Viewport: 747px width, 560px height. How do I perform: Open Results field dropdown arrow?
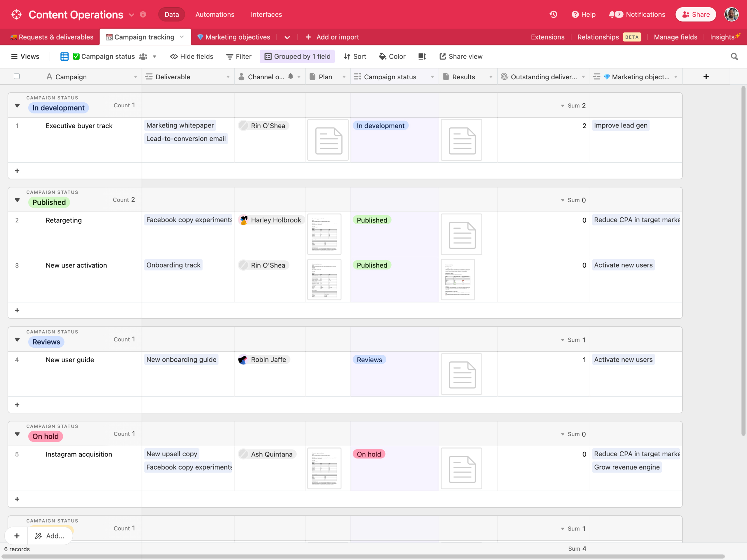(x=491, y=77)
